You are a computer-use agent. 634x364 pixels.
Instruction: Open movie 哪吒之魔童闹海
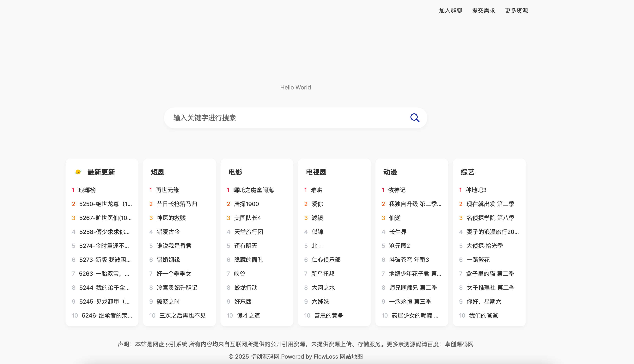tap(253, 190)
